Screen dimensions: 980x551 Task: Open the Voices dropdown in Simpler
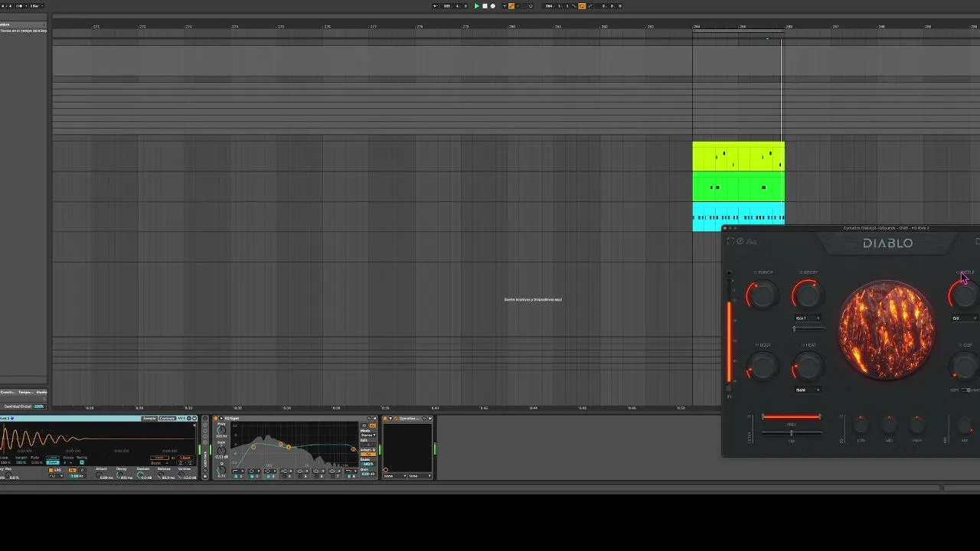[68, 463]
